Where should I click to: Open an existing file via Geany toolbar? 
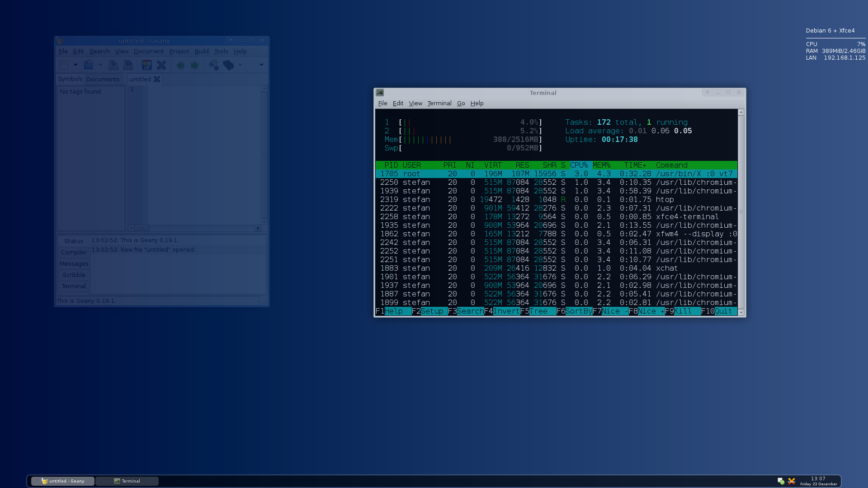89,65
